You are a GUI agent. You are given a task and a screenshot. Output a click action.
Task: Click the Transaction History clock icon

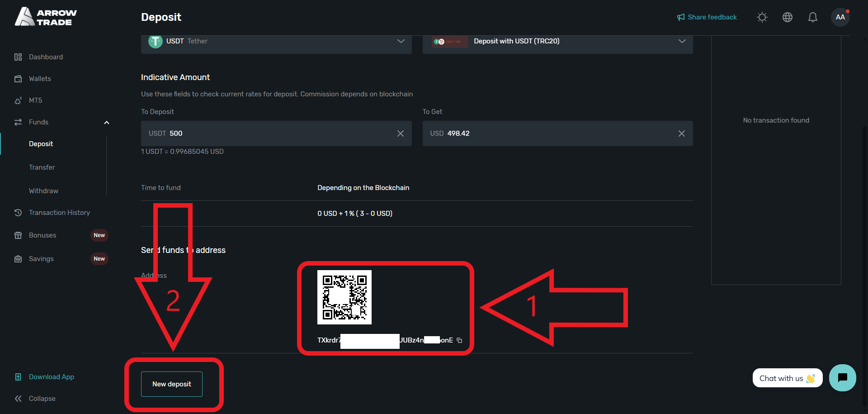pos(18,213)
